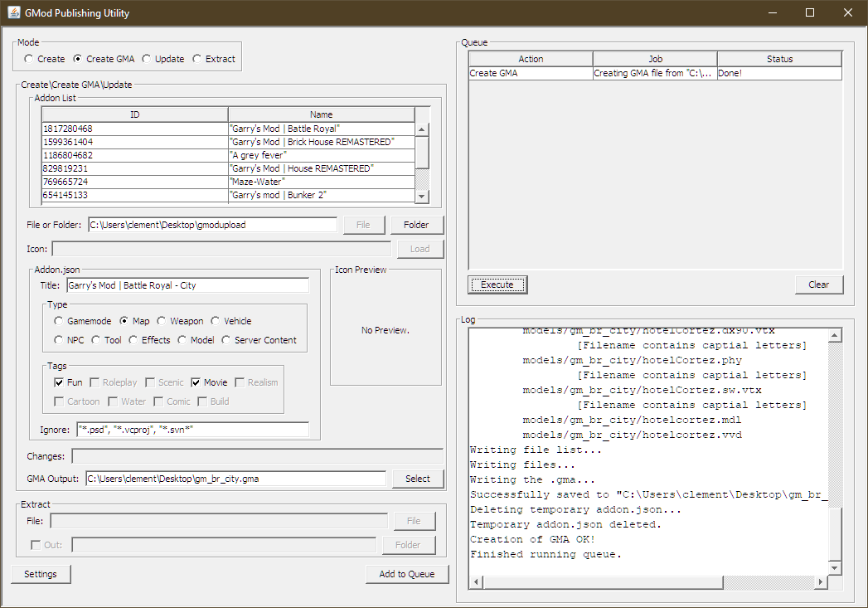This screenshot has height=608, width=868.
Task: Click into the Ignore patterns field
Action: tap(192, 429)
